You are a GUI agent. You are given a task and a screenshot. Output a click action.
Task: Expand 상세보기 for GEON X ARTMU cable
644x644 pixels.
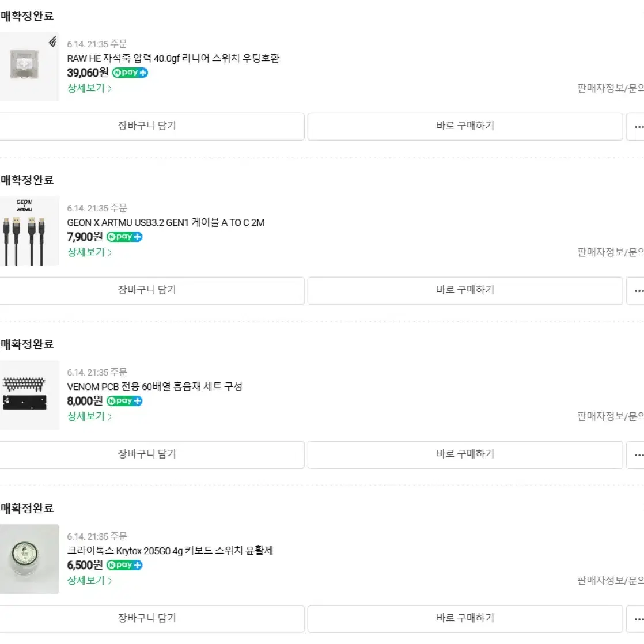pos(89,252)
